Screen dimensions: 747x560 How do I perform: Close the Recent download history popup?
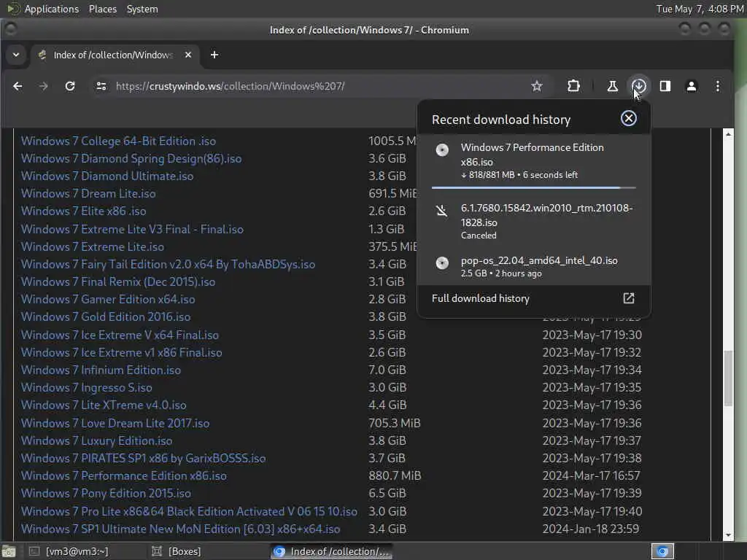(628, 119)
